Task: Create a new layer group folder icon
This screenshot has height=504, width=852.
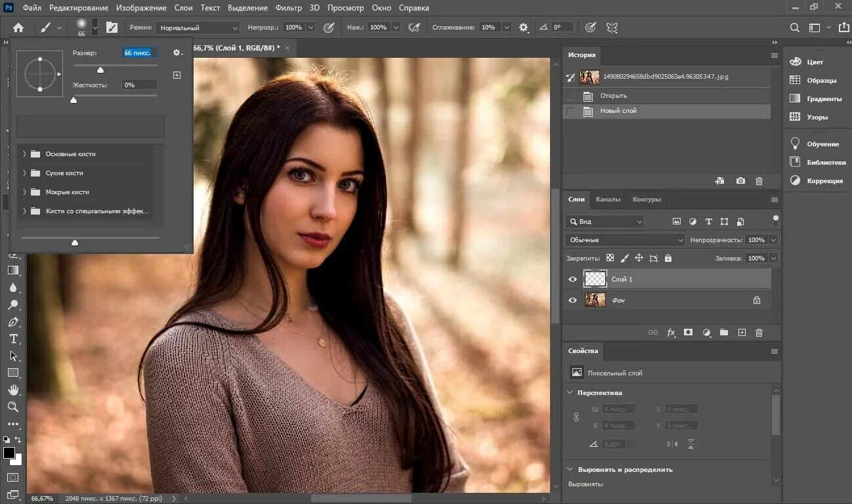Action: (724, 333)
